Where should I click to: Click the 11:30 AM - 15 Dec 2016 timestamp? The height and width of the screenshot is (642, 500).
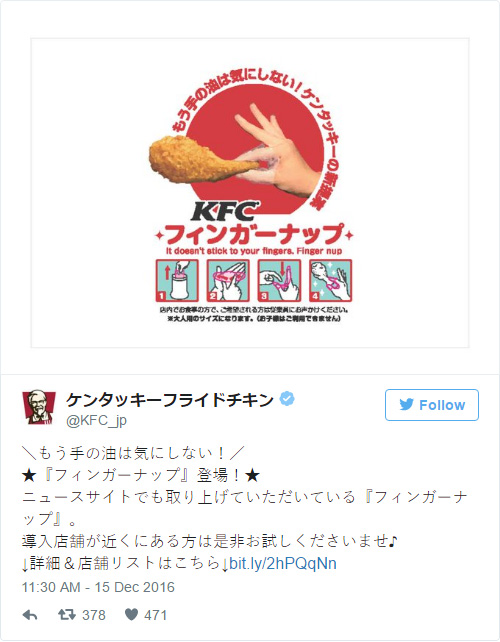98,587
